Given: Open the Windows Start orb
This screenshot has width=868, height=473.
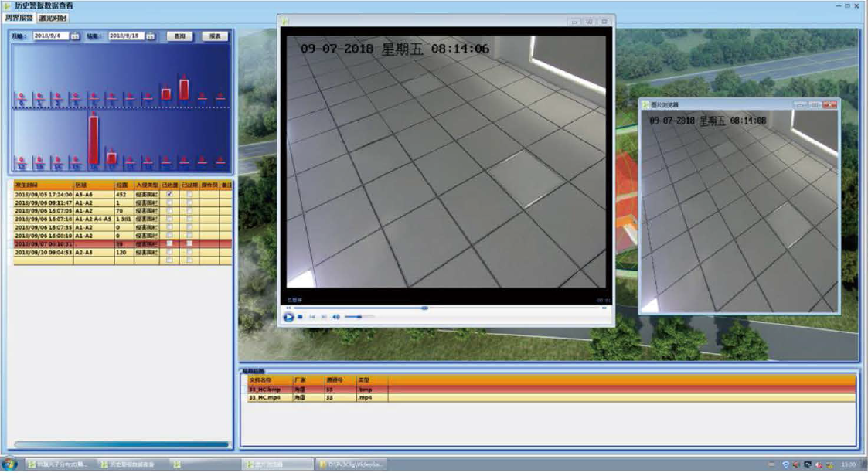Looking at the screenshot, I should click(x=9, y=464).
